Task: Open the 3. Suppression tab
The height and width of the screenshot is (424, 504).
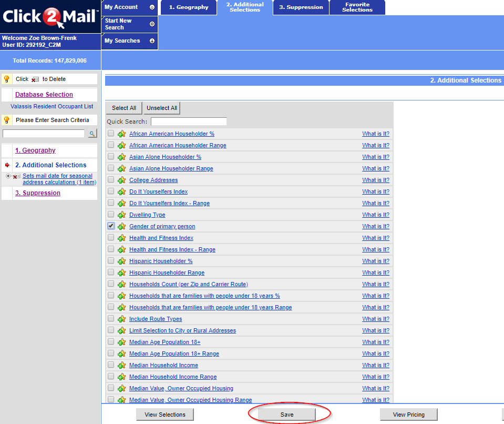Action: [x=301, y=7]
